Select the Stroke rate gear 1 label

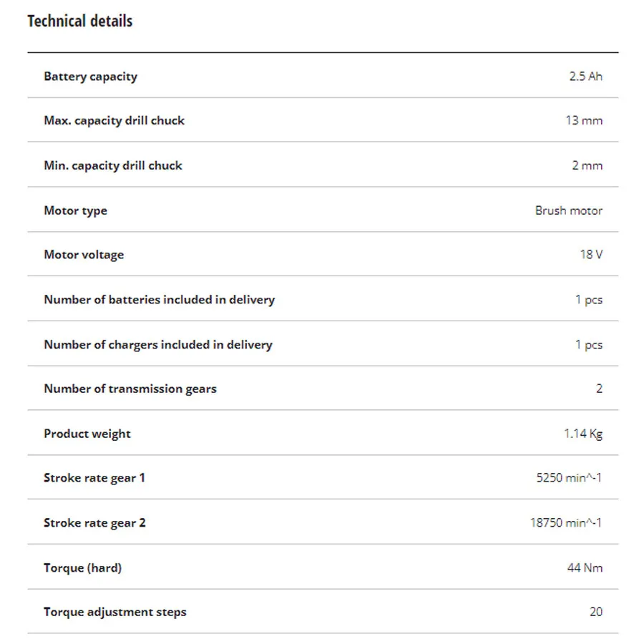[x=94, y=479]
